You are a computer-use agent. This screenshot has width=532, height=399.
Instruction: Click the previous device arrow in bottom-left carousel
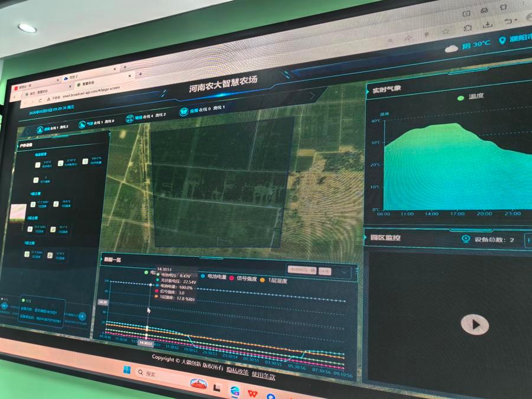coord(4,306)
